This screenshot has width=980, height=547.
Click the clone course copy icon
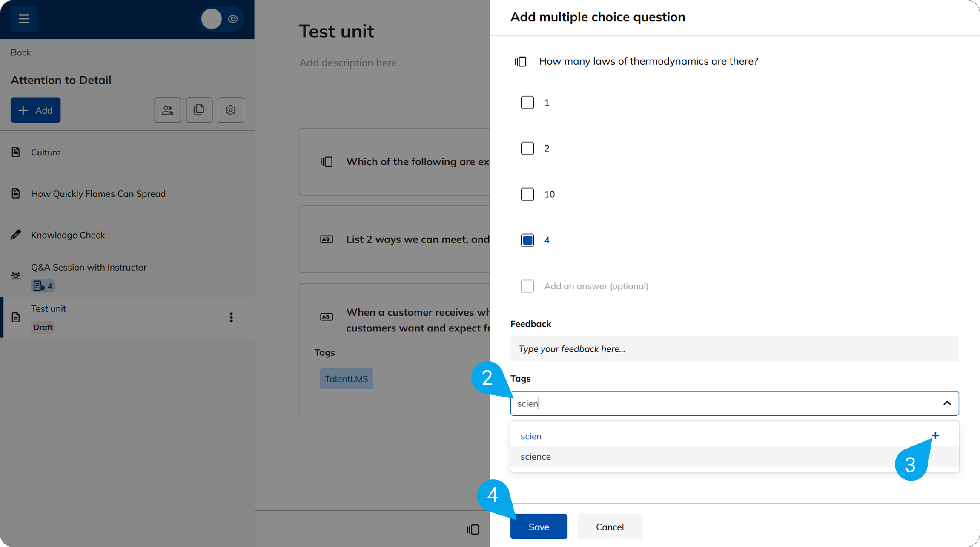[199, 110]
